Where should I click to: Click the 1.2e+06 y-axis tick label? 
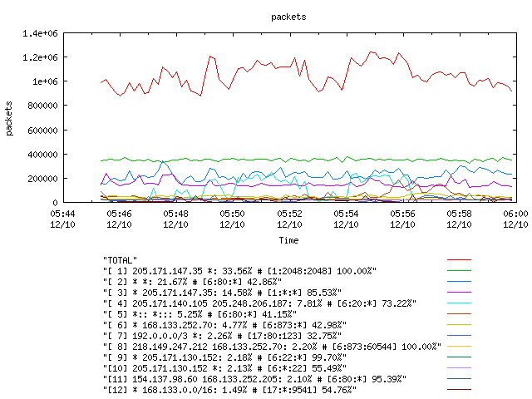pos(40,57)
